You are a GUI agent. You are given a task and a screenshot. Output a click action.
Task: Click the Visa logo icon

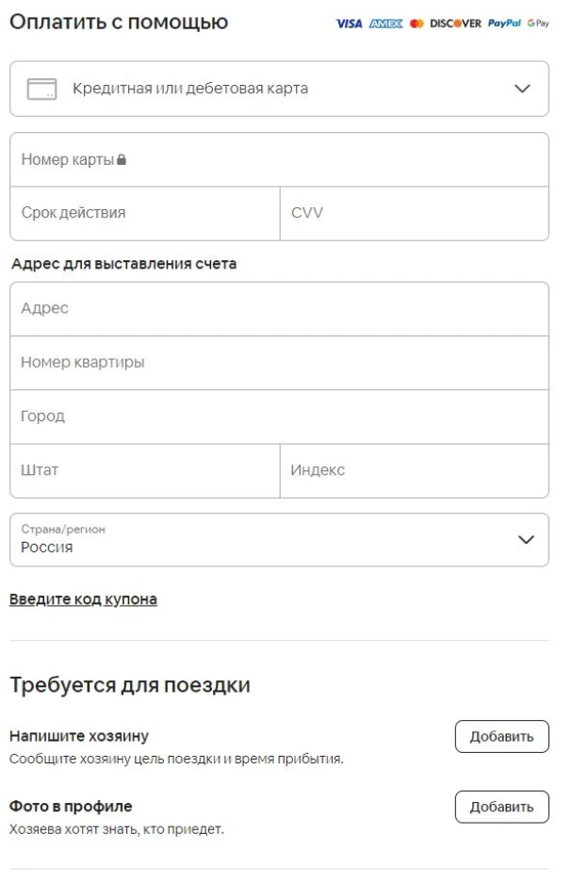point(349,24)
